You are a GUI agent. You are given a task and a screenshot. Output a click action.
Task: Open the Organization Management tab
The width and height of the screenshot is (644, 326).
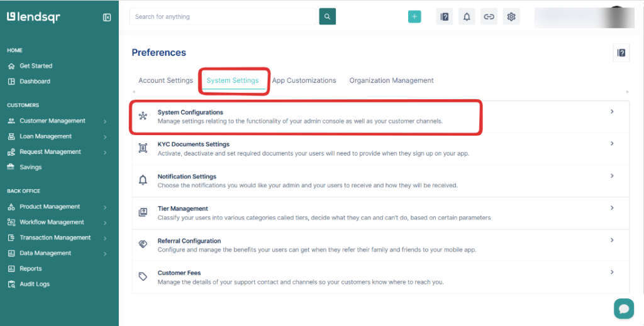pyautogui.click(x=391, y=80)
